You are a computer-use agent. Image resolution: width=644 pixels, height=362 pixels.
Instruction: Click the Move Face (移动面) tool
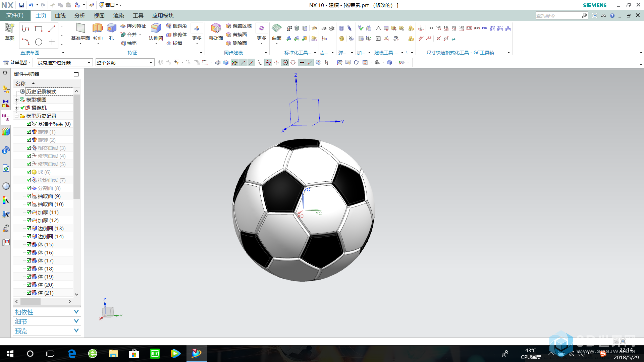216,32
